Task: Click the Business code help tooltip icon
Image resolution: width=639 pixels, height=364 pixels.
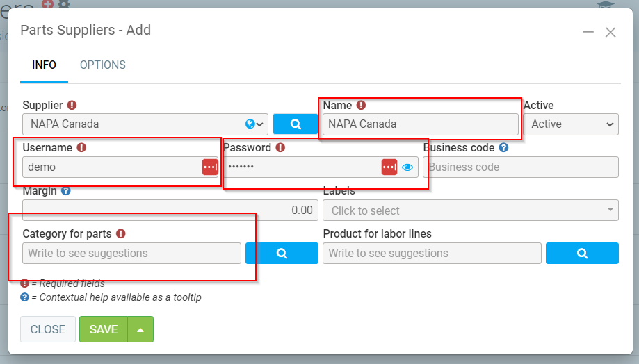Action: pyautogui.click(x=503, y=148)
